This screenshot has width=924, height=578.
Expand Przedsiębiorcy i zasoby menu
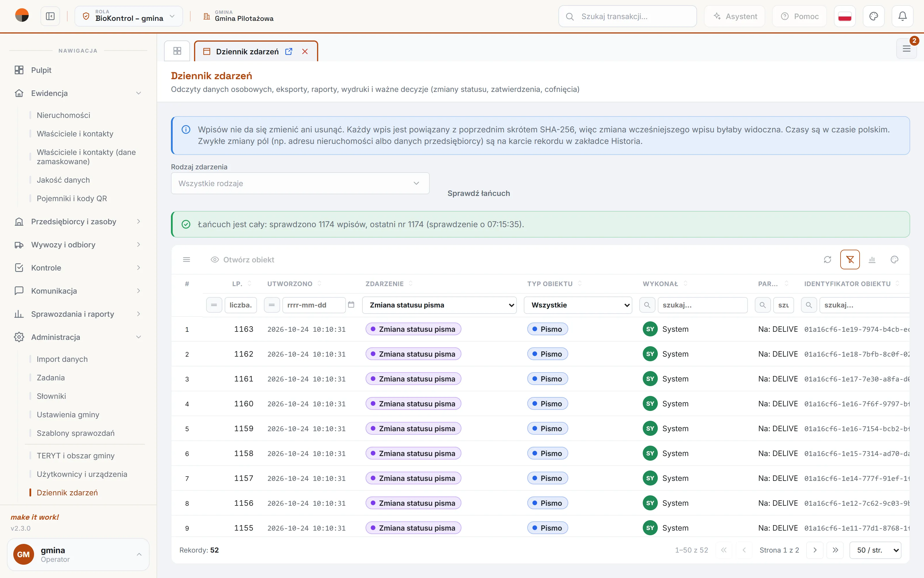tap(78, 221)
